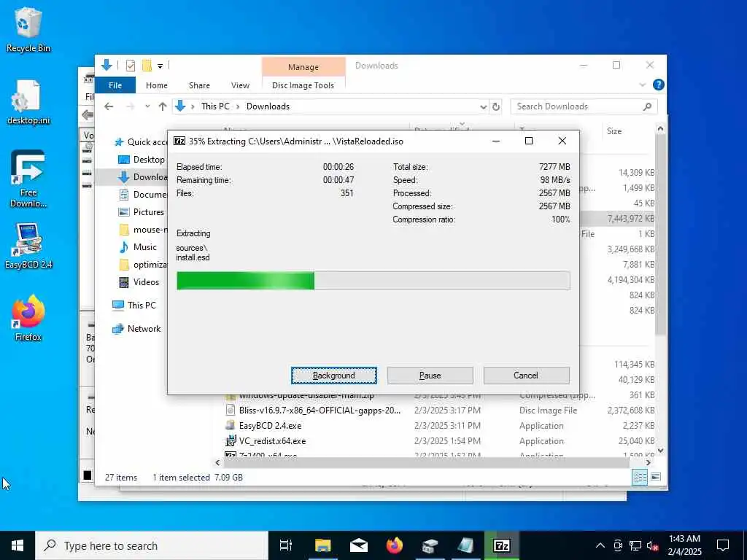Open the View ribbon tab
747x560 pixels.
point(240,85)
